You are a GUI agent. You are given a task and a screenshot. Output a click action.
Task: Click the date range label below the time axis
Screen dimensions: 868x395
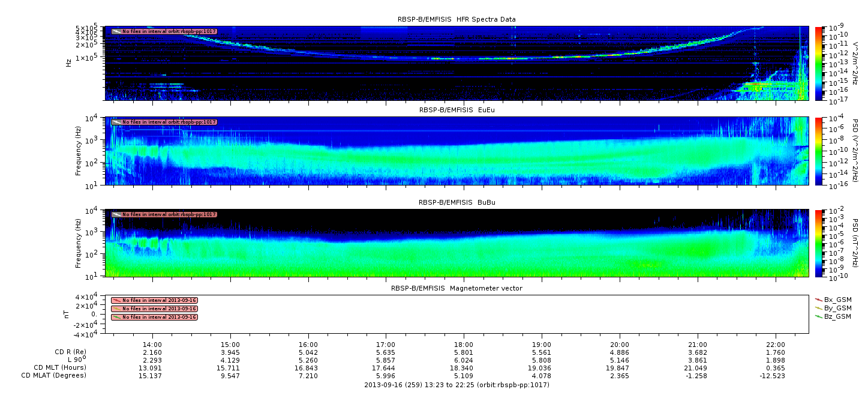[456, 385]
